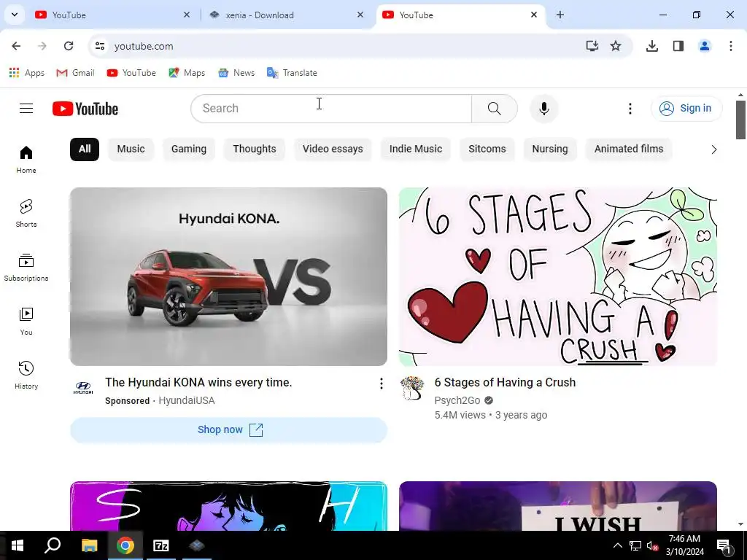The width and height of the screenshot is (747, 560).
Task: Open Maps bookmark
Action: click(x=187, y=73)
